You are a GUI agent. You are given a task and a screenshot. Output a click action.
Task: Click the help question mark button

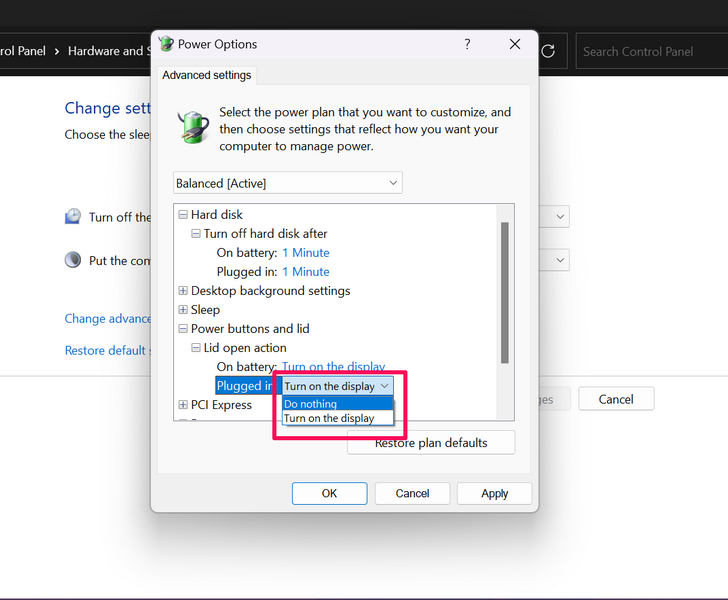point(468,44)
